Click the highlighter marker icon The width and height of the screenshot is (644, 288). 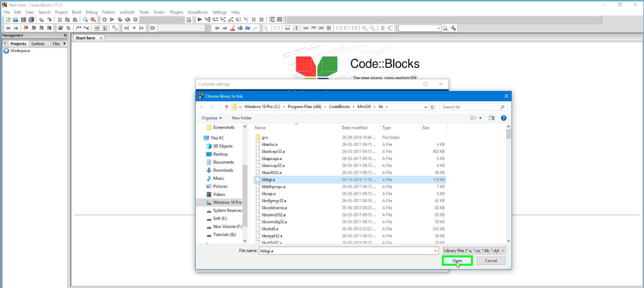click(232, 28)
